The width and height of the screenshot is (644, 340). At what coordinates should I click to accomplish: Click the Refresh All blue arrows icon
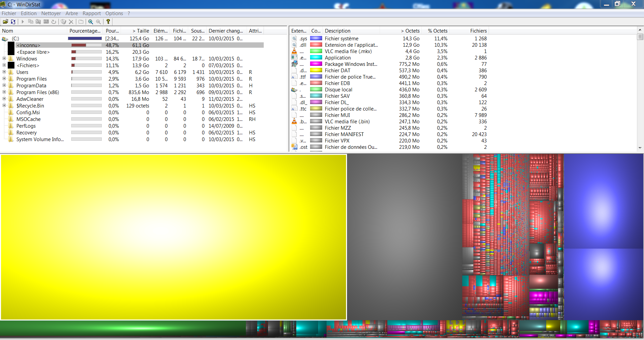click(13, 22)
